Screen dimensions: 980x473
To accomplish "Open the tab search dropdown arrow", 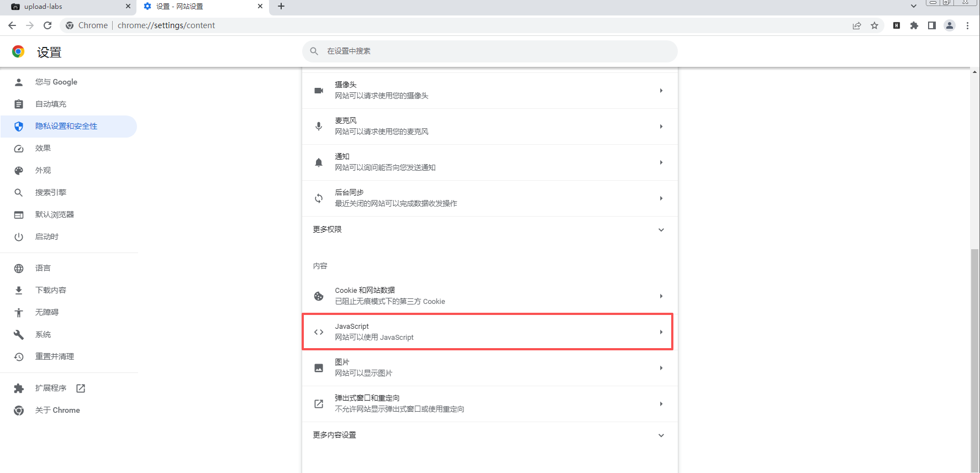I will point(914,7).
